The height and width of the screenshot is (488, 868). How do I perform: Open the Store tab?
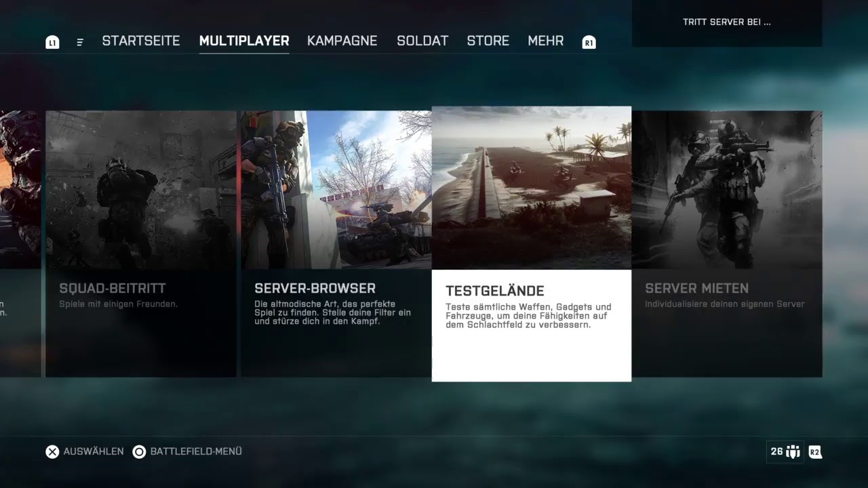point(488,41)
